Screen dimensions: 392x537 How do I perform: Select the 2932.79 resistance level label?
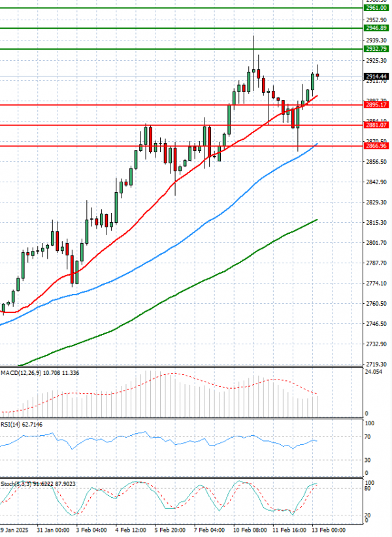[376, 49]
